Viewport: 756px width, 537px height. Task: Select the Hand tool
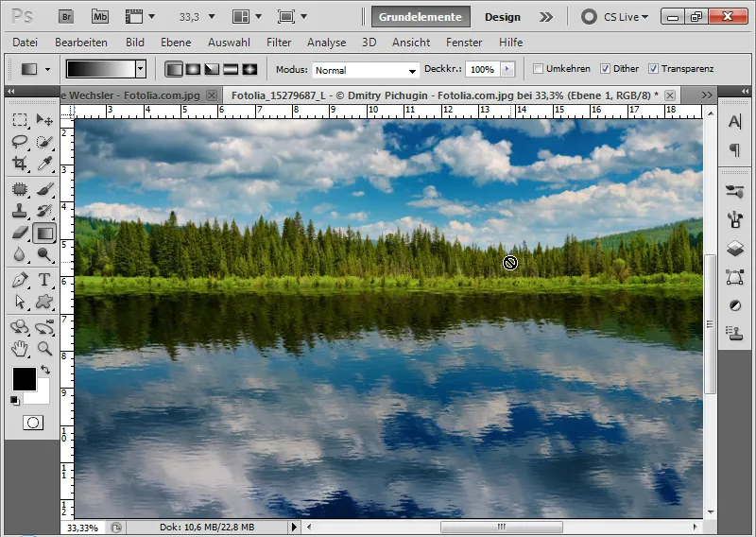click(x=19, y=348)
